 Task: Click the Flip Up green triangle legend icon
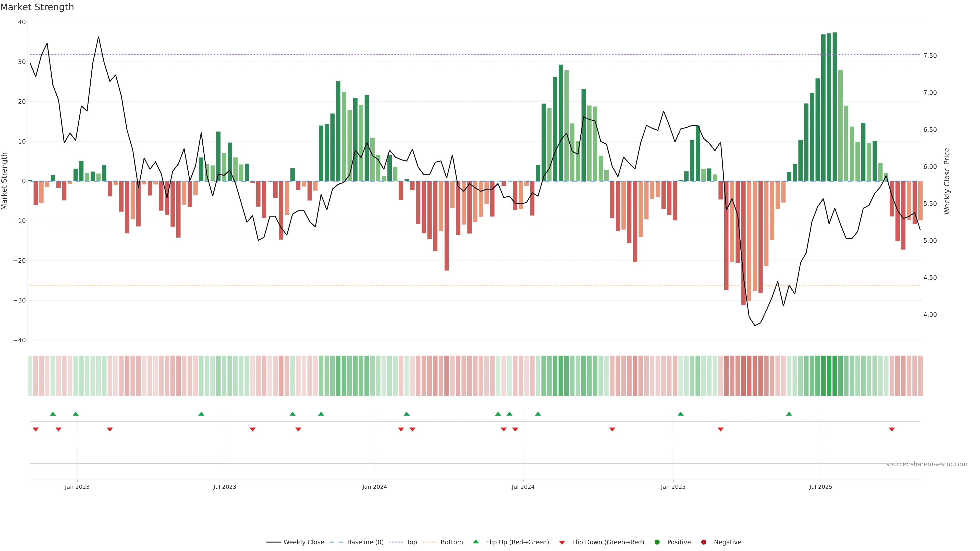coord(475,542)
